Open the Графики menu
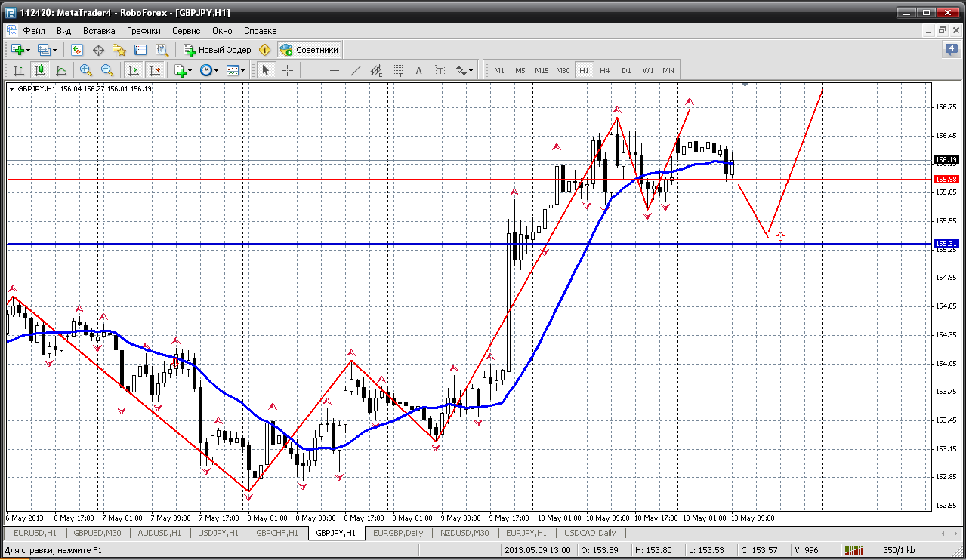966x560 pixels. click(x=144, y=31)
